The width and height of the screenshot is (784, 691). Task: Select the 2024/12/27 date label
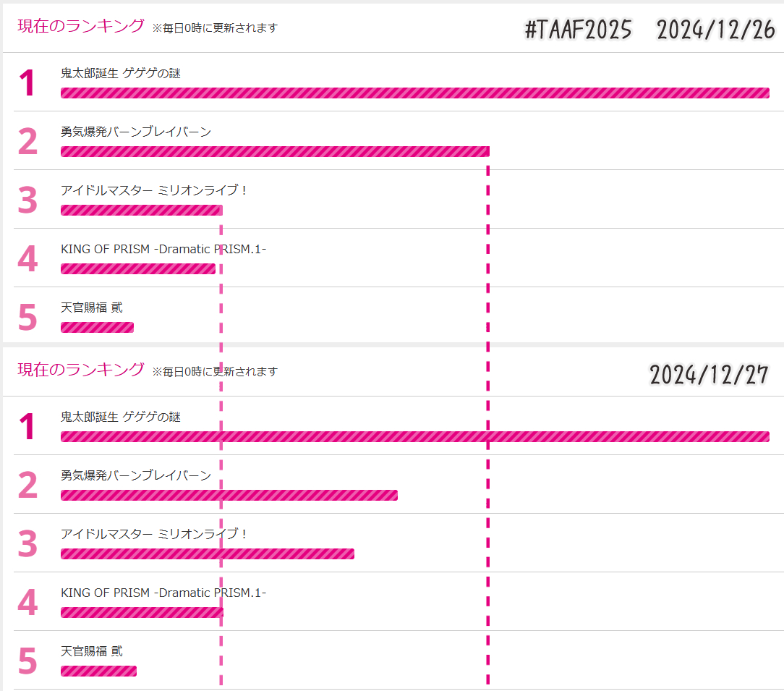click(x=709, y=374)
